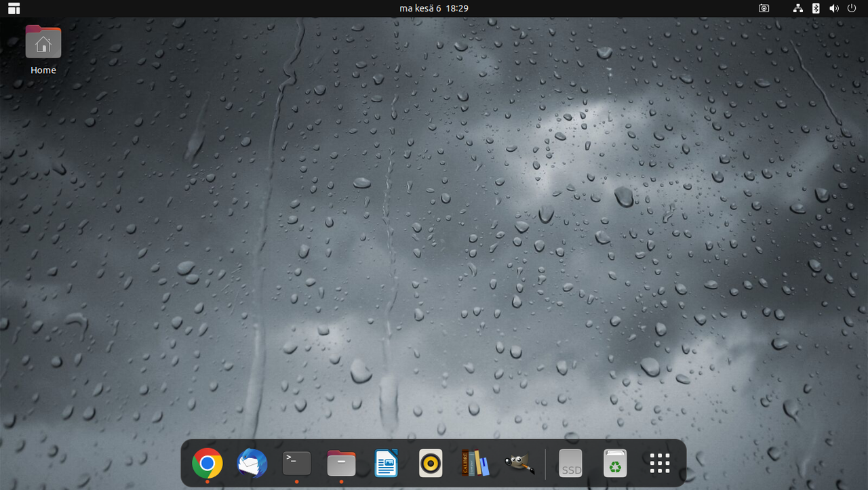Viewport: 868px width, 490px height.
Task: Open the Rhythmbox music player
Action: [x=431, y=463]
